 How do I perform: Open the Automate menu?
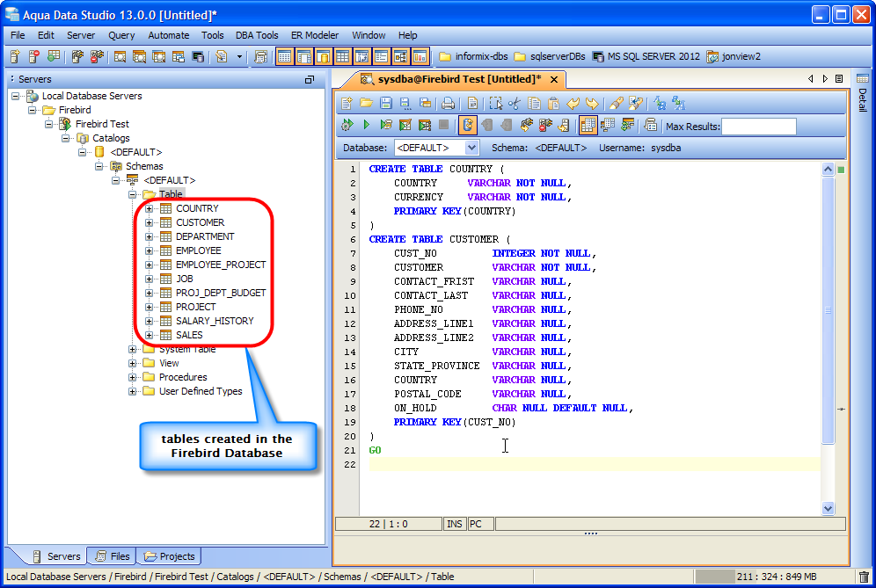tap(169, 35)
